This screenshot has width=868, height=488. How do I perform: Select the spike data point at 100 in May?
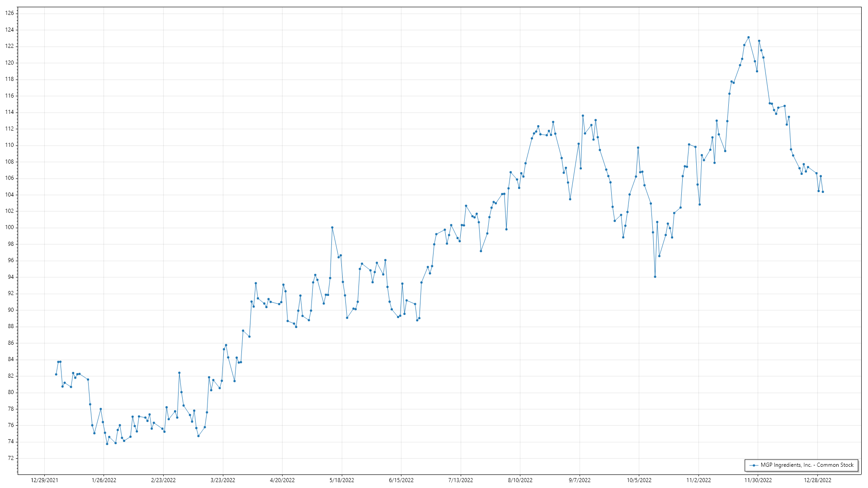click(332, 228)
